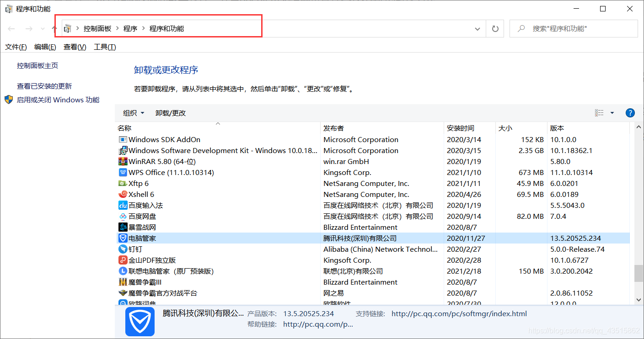The height and width of the screenshot is (339, 644).
Task: Open the 编辑(E) menu
Action: [45, 47]
